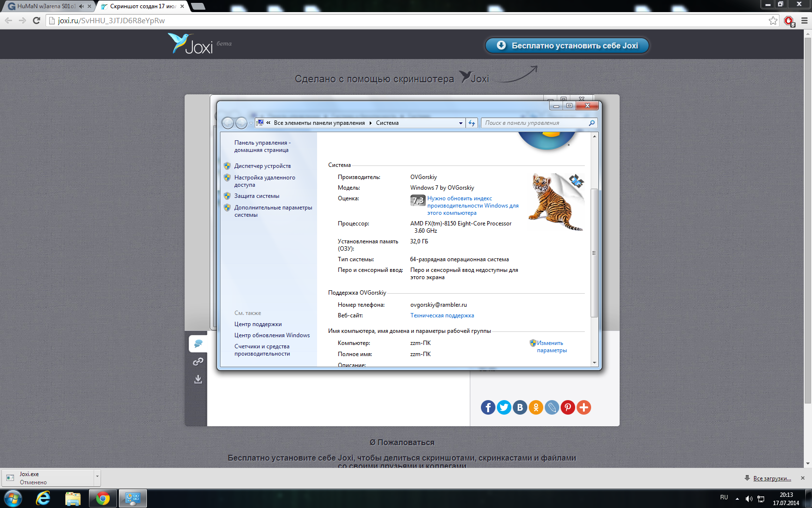Share the screenshot via the LiveJournal pencil icon
The width and height of the screenshot is (812, 508).
coord(552,407)
